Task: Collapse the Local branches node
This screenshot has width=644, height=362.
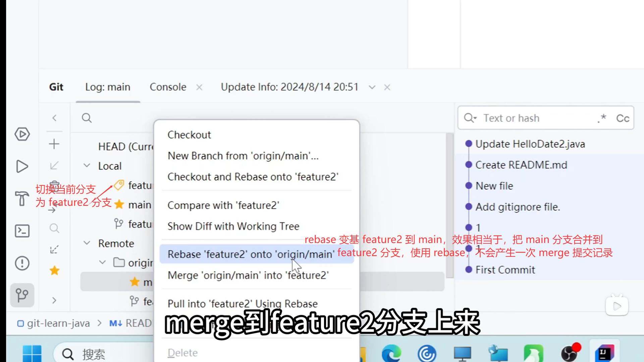Action: click(87, 166)
